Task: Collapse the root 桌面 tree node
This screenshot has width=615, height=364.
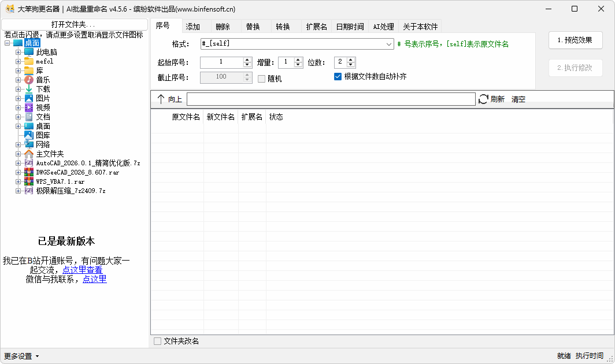Action: click(x=7, y=43)
